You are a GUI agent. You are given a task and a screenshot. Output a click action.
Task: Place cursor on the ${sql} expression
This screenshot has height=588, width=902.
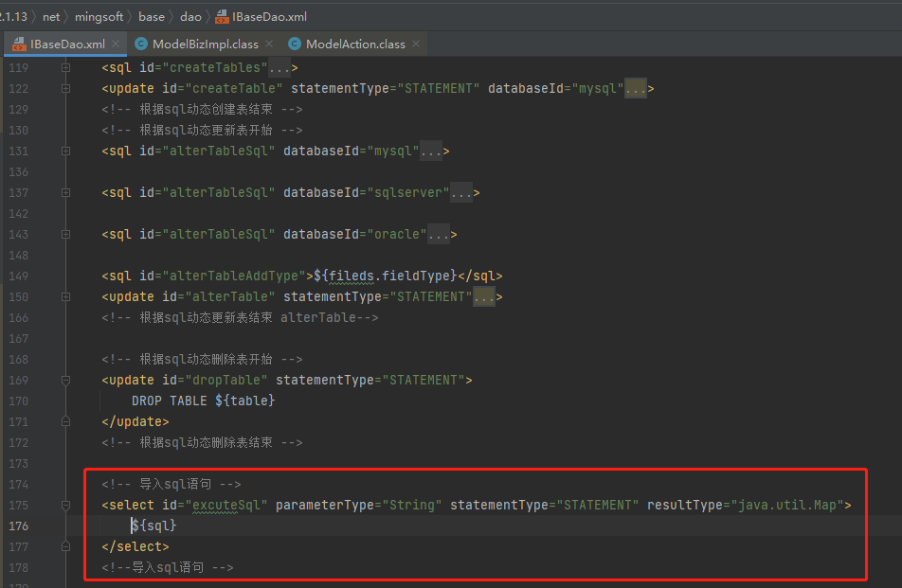coord(154,526)
